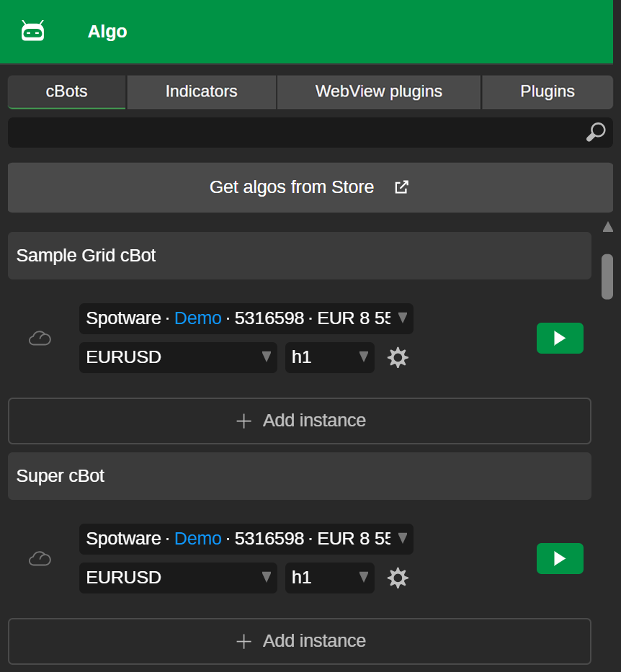Expand EURUSD symbol dropdown for Sample Grid cBot
Image resolution: width=621 pixels, height=672 pixels.
[178, 357]
